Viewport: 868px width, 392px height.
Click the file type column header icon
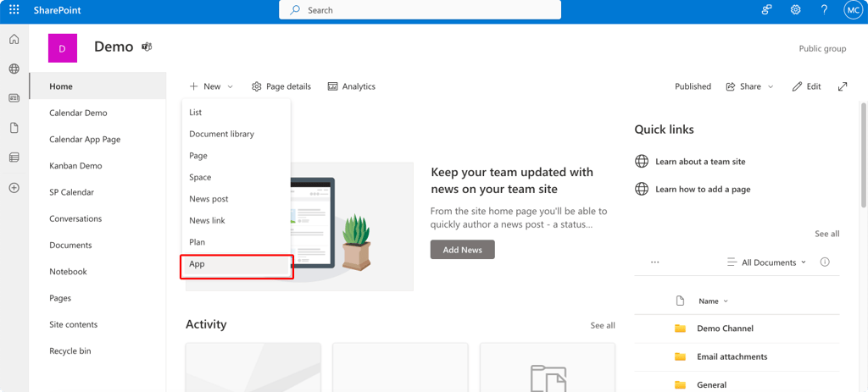(681, 301)
